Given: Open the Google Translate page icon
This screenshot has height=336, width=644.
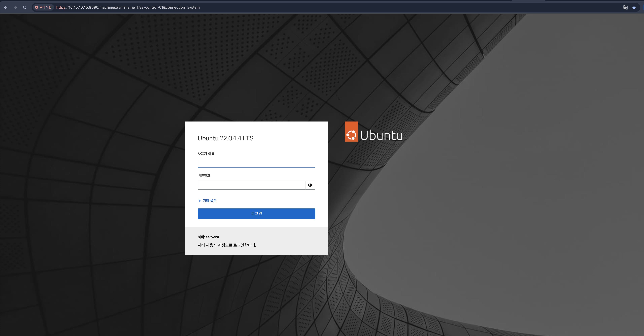Looking at the screenshot, I should 625,7.
